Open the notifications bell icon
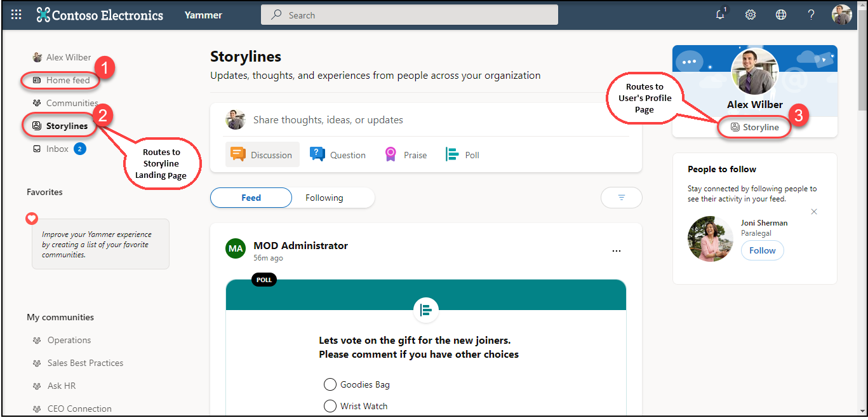The height and width of the screenshot is (420, 868). [720, 15]
